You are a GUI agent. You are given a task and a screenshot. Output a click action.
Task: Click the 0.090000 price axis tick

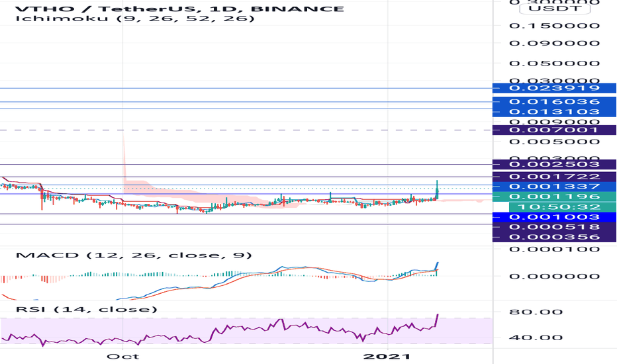pyautogui.click(x=554, y=43)
